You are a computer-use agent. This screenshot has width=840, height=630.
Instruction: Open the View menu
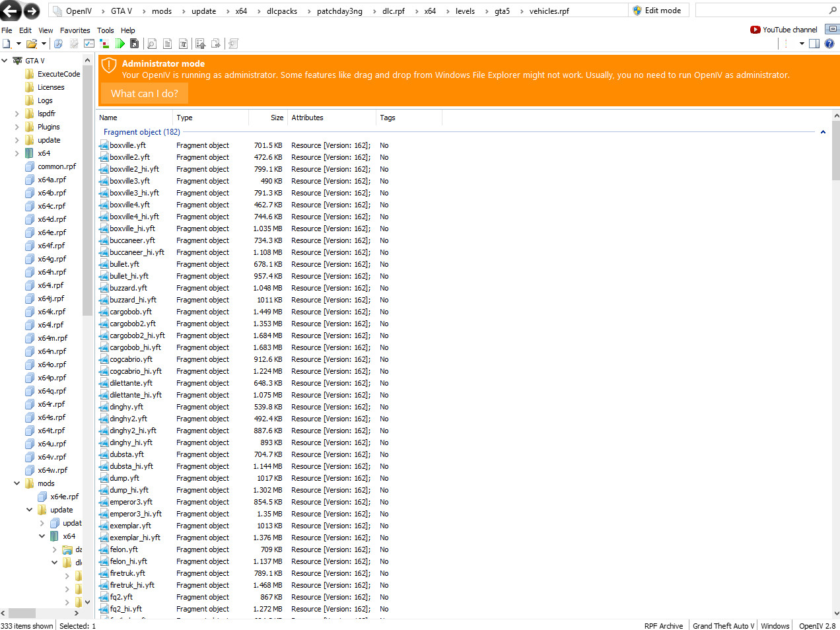tap(46, 30)
